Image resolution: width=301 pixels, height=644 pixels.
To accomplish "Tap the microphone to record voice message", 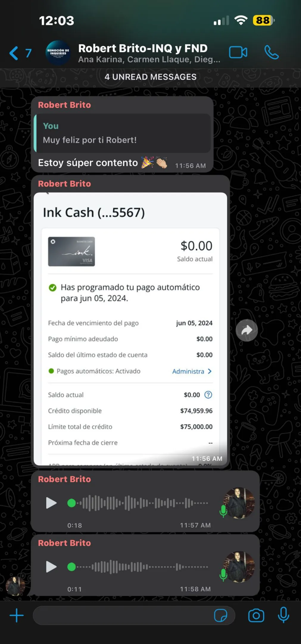I will (283, 615).
